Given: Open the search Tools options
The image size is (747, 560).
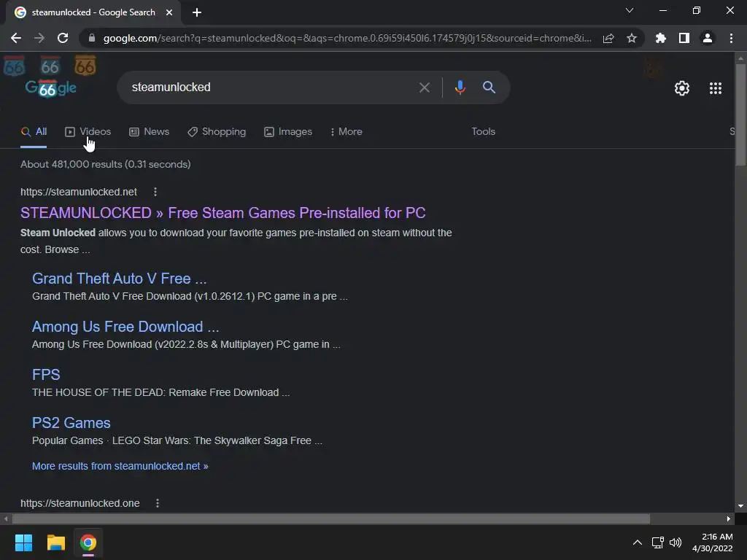Looking at the screenshot, I should (483, 132).
